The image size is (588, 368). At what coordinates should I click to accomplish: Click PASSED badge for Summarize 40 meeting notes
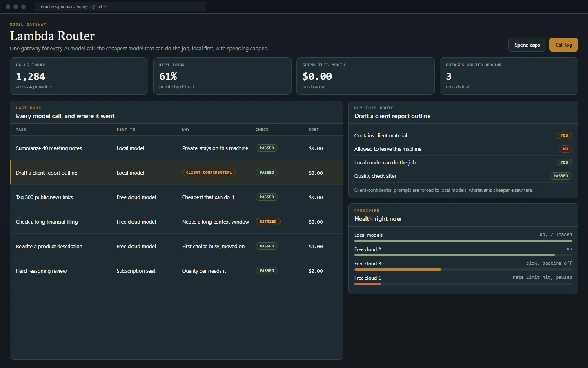coord(267,148)
